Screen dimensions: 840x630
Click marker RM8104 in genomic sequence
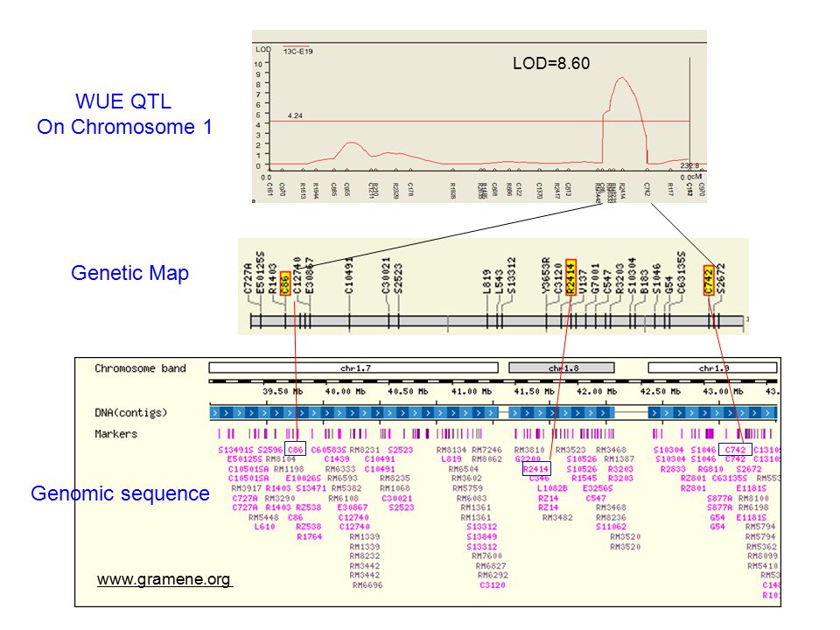tap(280, 459)
